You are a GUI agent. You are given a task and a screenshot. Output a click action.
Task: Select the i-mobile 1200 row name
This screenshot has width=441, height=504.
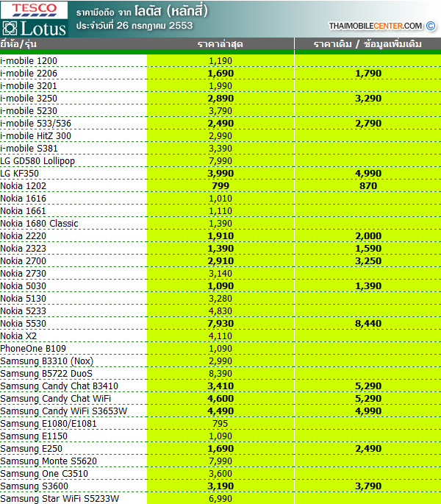point(29,61)
